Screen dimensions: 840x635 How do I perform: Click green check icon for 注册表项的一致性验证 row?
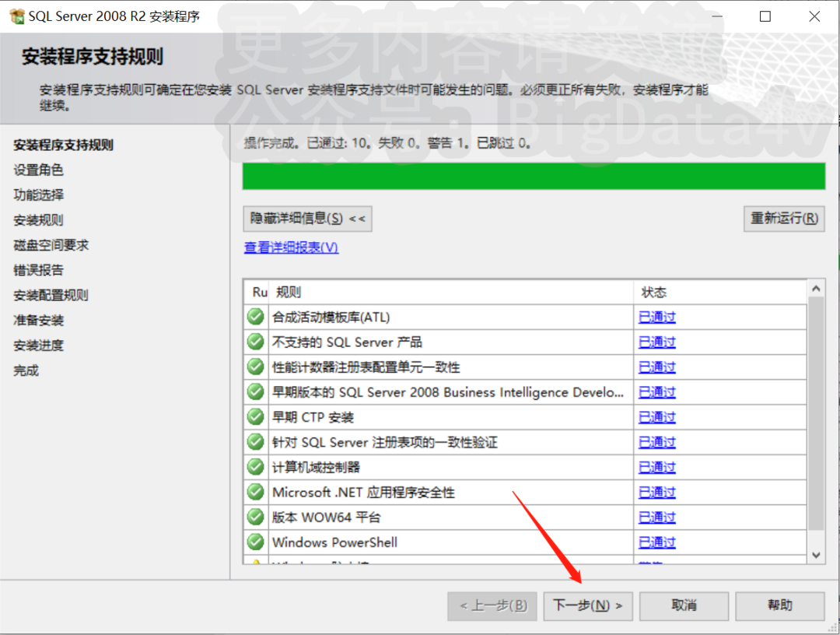256,441
